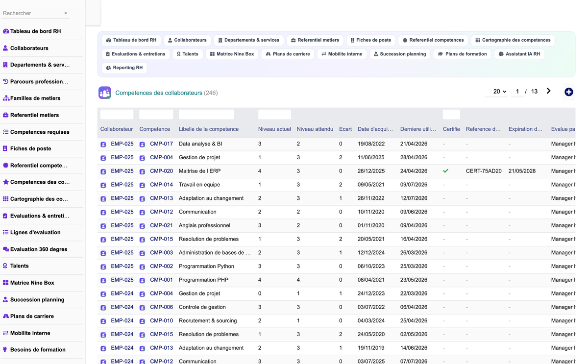Click the Lignes d'evaluation list icon
Viewport: 588px width, 364px height.
tap(5, 232)
